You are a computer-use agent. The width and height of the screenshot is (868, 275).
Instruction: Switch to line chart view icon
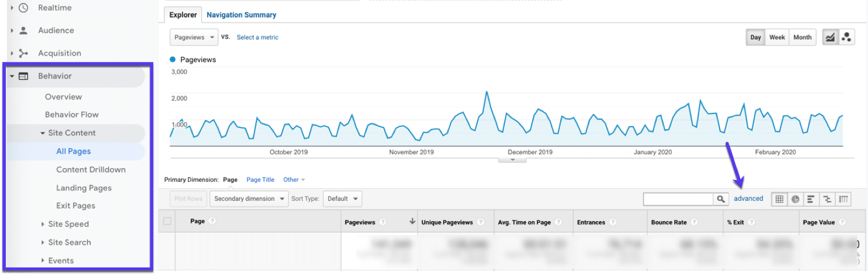click(830, 37)
